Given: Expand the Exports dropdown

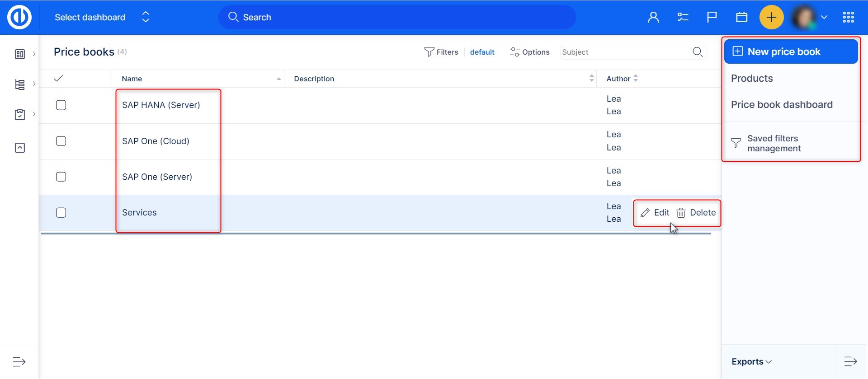Looking at the screenshot, I should coord(751,361).
